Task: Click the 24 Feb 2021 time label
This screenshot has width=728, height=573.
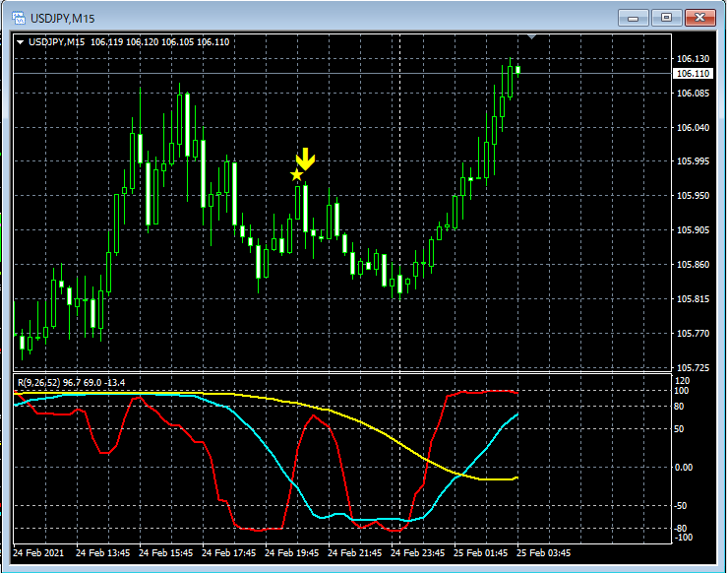Action: [x=38, y=553]
